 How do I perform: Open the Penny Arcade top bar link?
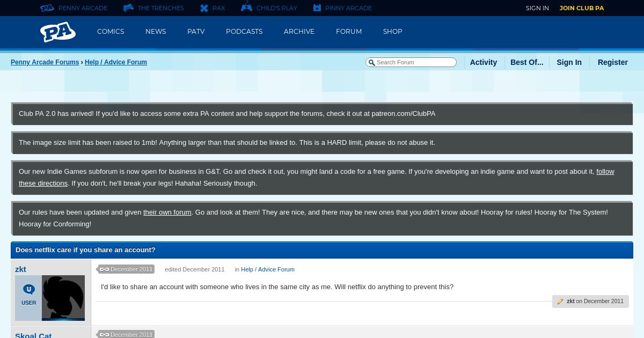click(83, 8)
